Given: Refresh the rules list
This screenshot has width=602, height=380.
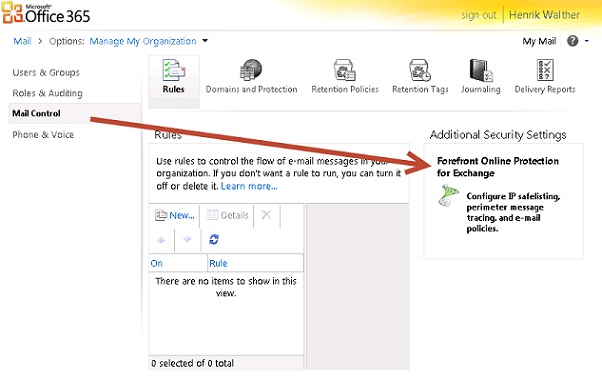Looking at the screenshot, I should click(x=214, y=239).
